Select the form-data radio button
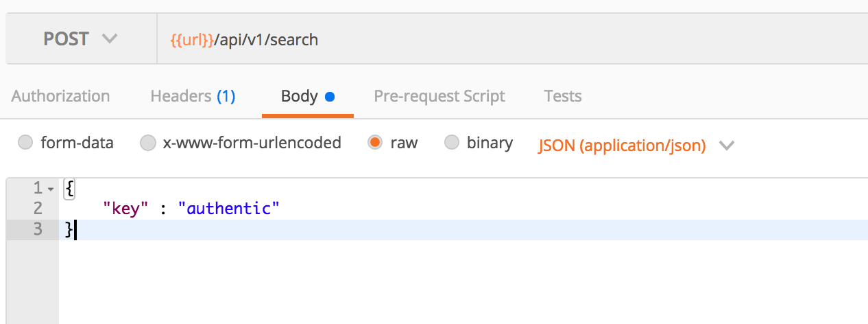 (25, 143)
